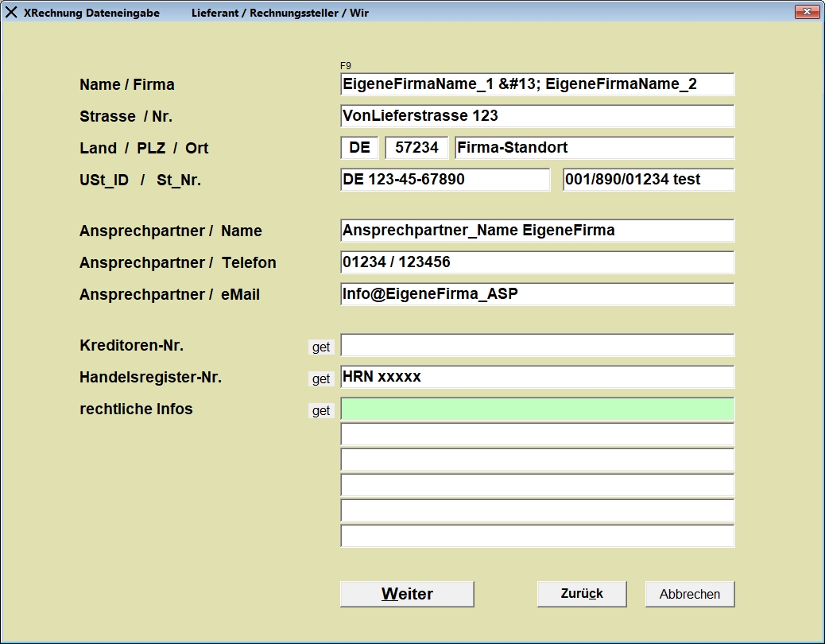Cancel with the Abbrechen button
Viewport: 825px width, 644px height.
click(690, 594)
